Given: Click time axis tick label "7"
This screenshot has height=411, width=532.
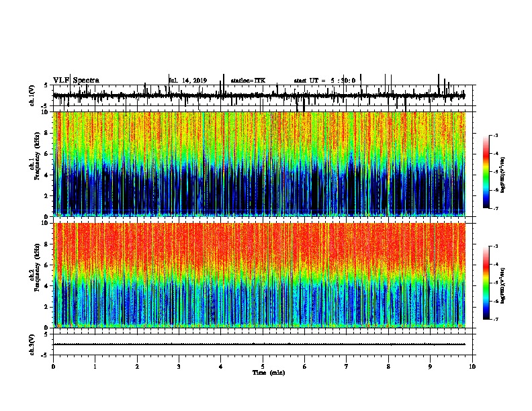Looking at the screenshot, I should pyautogui.click(x=347, y=367).
